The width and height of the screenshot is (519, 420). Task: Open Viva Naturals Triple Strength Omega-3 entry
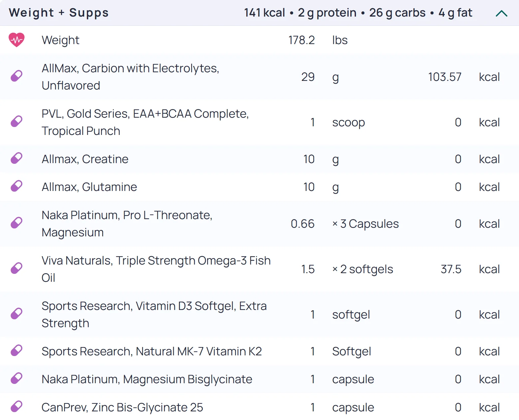coord(156,269)
